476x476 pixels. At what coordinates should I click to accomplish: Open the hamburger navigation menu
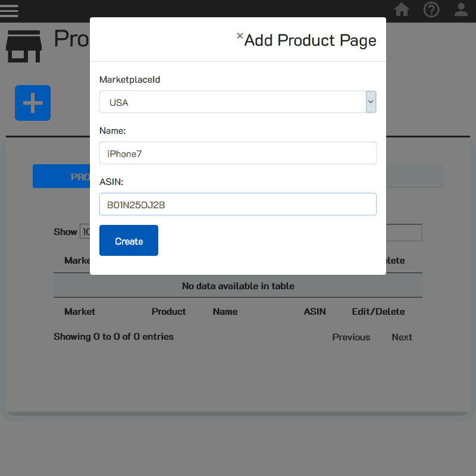pos(10,10)
